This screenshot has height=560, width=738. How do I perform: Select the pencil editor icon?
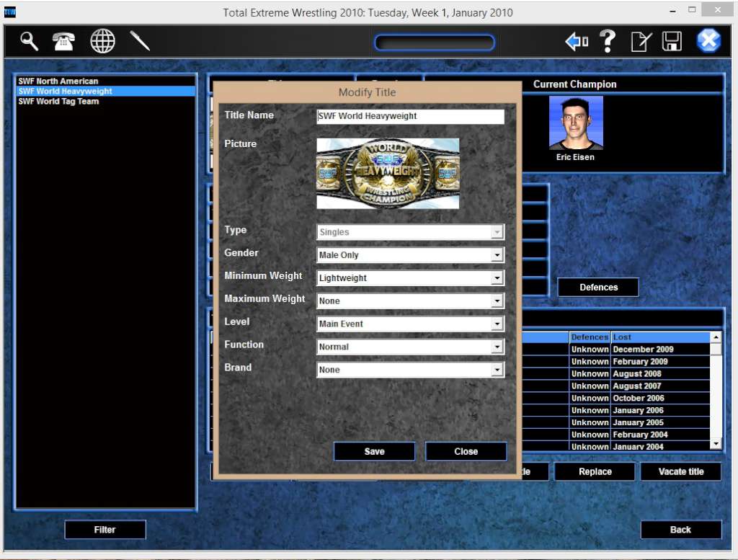pos(139,41)
